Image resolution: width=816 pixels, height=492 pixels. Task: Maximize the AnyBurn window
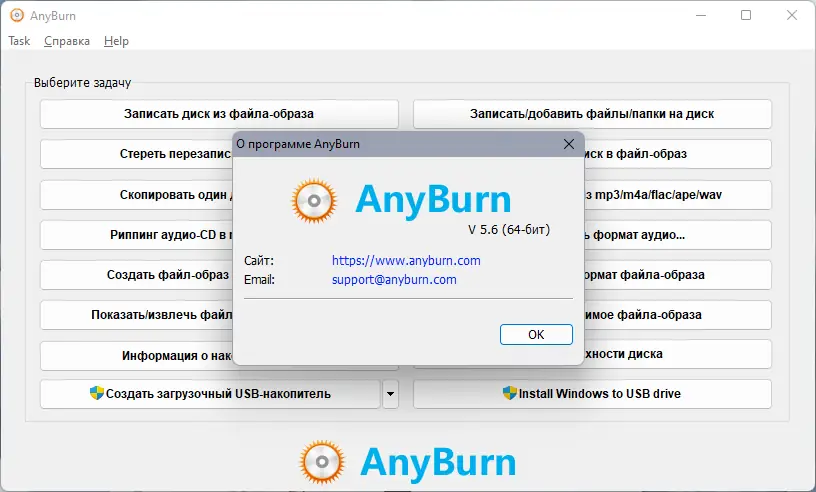pos(746,16)
